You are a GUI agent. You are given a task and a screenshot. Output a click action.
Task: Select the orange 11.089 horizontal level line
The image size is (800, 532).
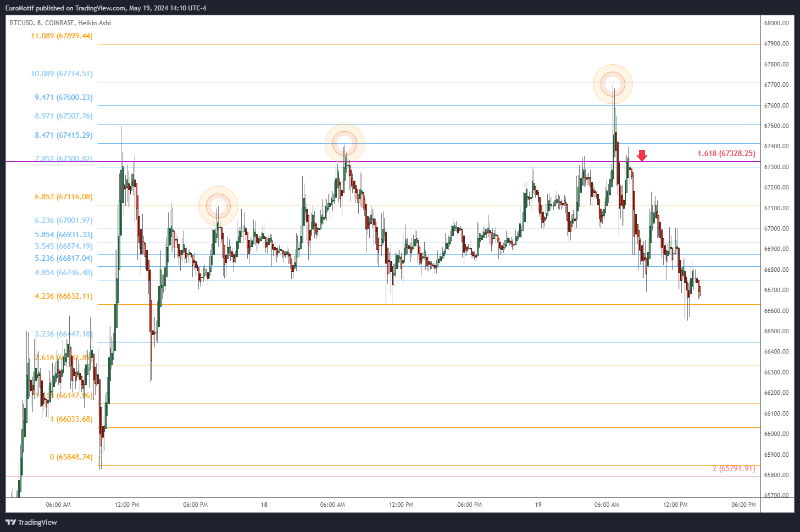(x=429, y=44)
